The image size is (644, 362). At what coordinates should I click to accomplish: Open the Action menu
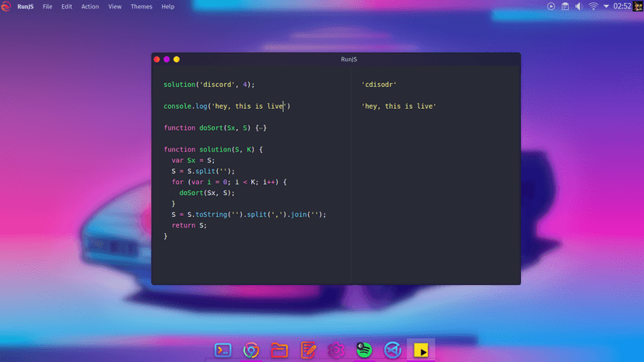point(90,6)
